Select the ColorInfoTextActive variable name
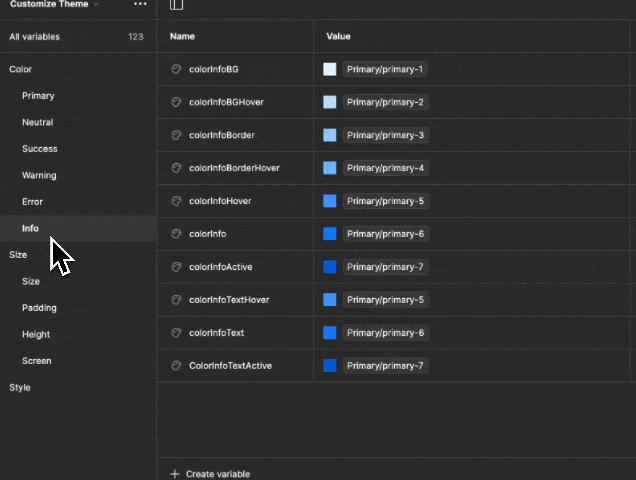This screenshot has height=480, width=636. coord(230,366)
